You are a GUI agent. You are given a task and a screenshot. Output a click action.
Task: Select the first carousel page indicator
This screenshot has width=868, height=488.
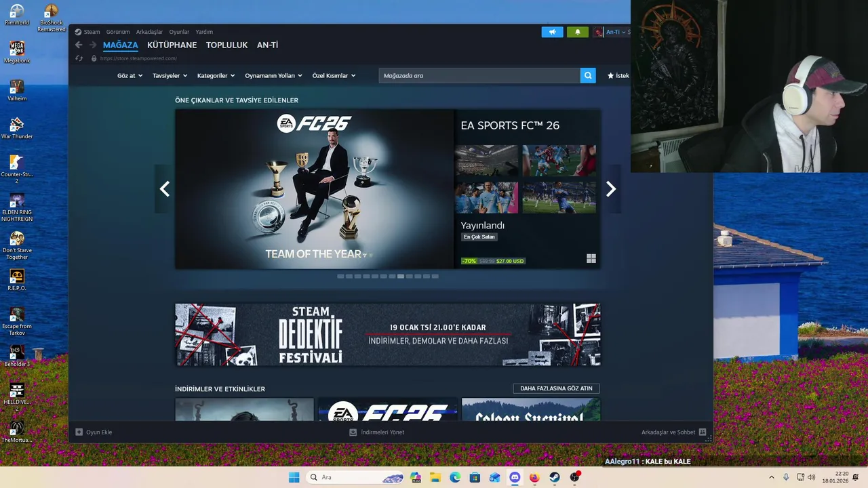pyautogui.click(x=340, y=277)
